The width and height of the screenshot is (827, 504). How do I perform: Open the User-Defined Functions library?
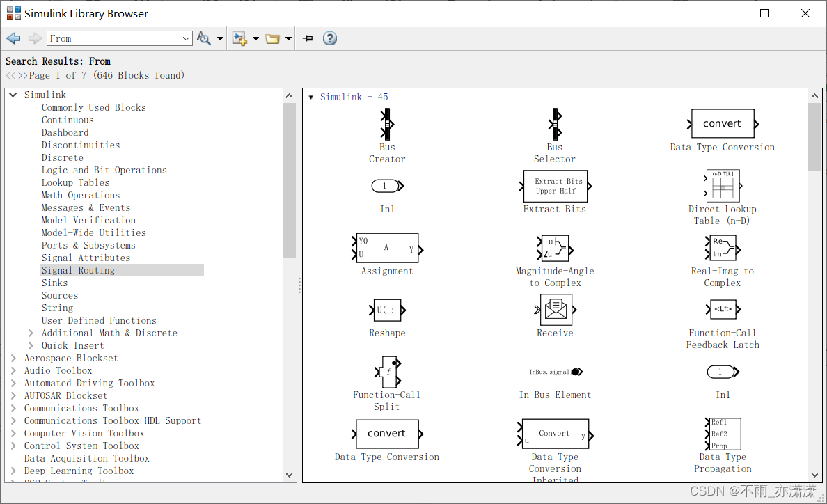pyautogui.click(x=99, y=320)
